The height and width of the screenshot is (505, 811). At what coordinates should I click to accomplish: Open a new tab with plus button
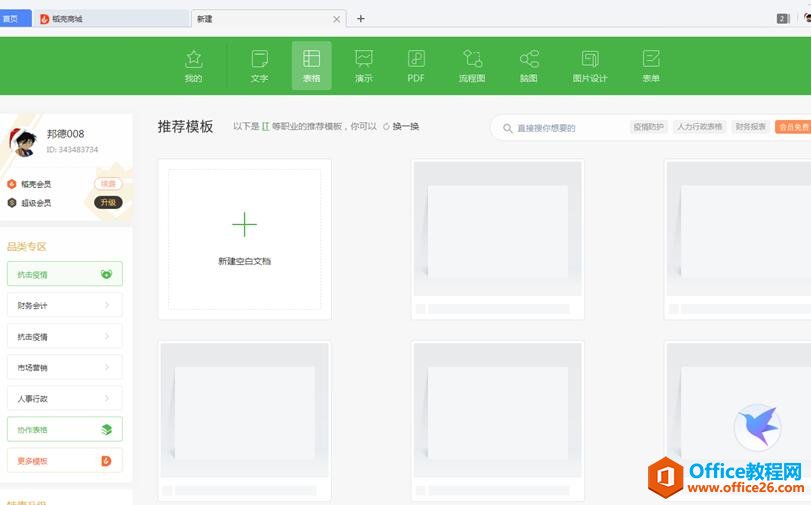click(x=361, y=18)
